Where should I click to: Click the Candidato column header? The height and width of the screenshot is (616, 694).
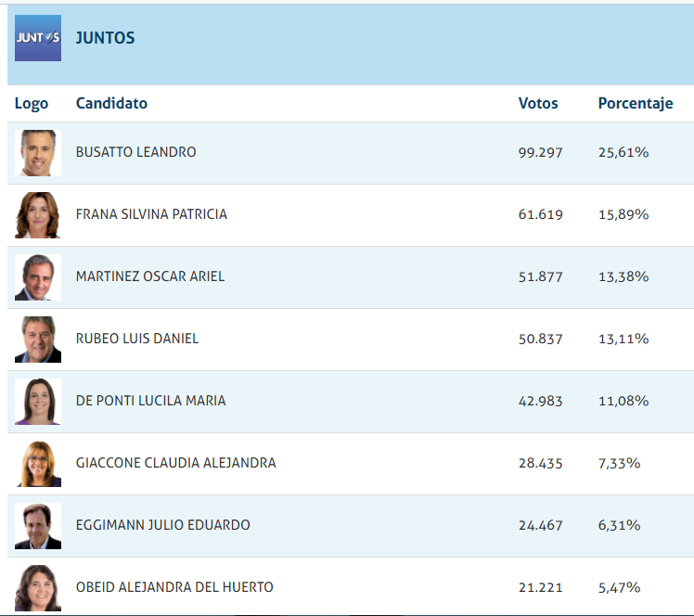click(111, 104)
